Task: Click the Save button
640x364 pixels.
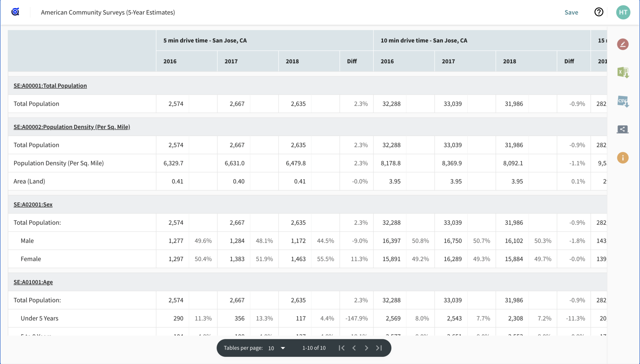Action: [x=571, y=12]
